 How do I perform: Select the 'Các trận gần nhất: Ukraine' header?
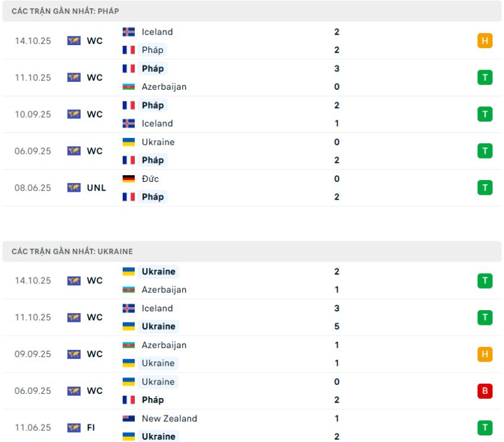[72, 251]
